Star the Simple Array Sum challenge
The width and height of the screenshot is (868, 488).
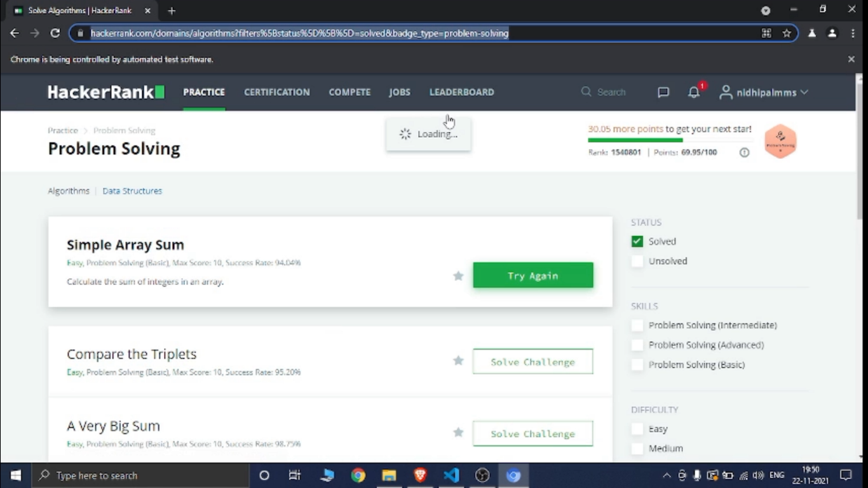458,276
